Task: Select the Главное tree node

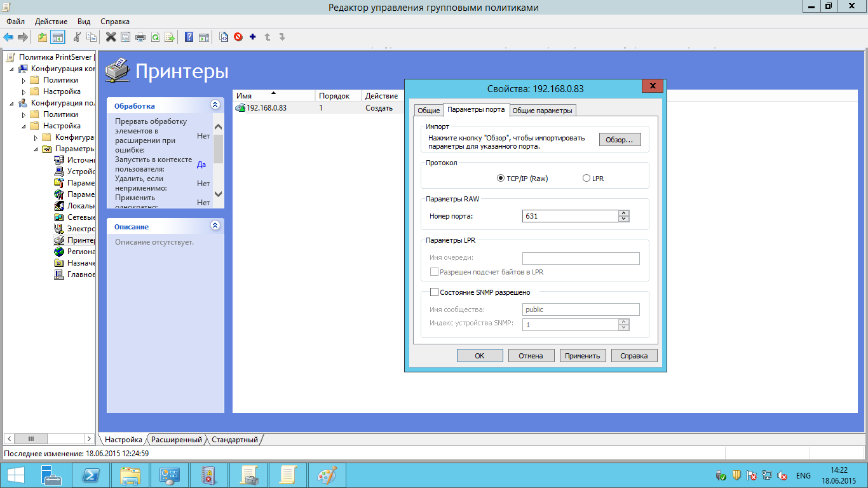Action: [x=75, y=274]
